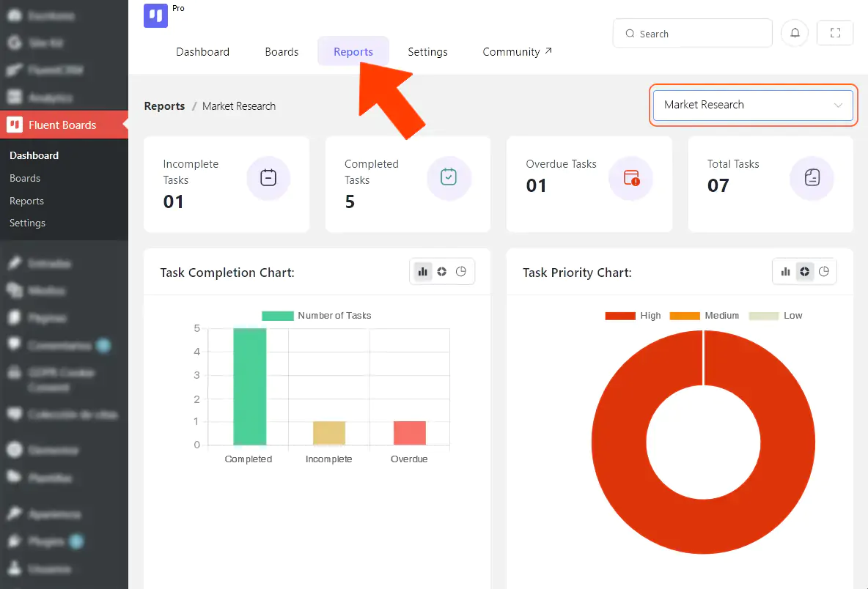
Task: Click the Overdue Tasks alert icon
Action: click(x=631, y=178)
